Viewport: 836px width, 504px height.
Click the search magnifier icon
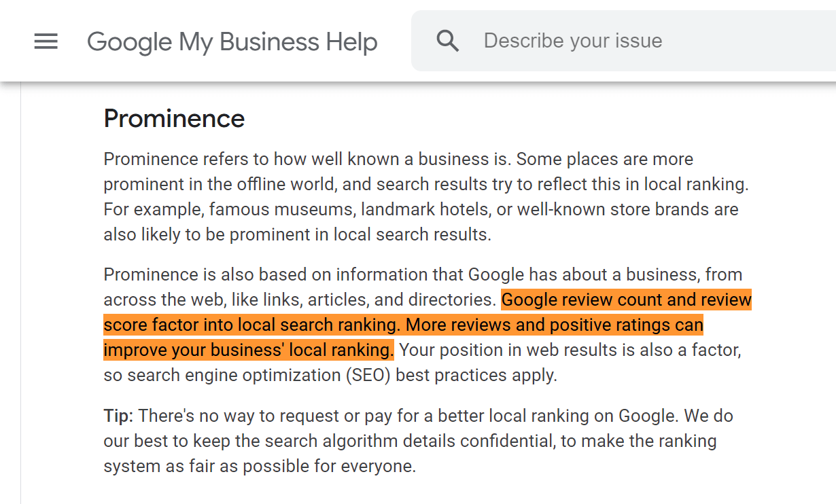pos(448,41)
